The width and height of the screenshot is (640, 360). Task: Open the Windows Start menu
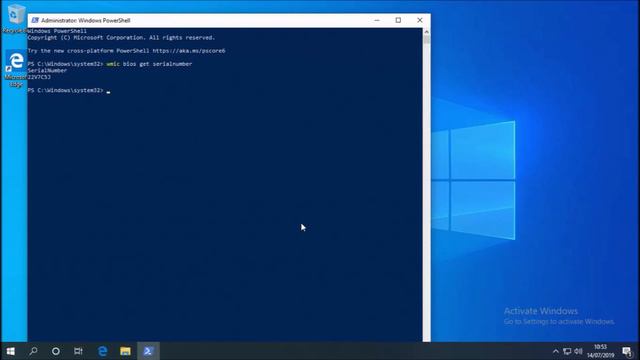[x=11, y=351]
